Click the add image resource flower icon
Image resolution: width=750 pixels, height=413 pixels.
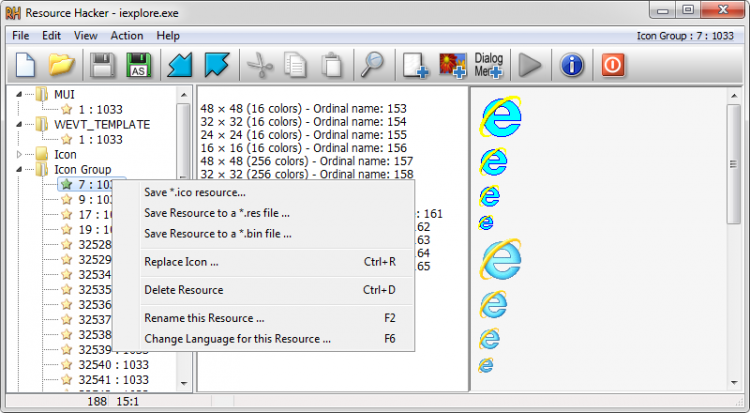click(x=452, y=65)
